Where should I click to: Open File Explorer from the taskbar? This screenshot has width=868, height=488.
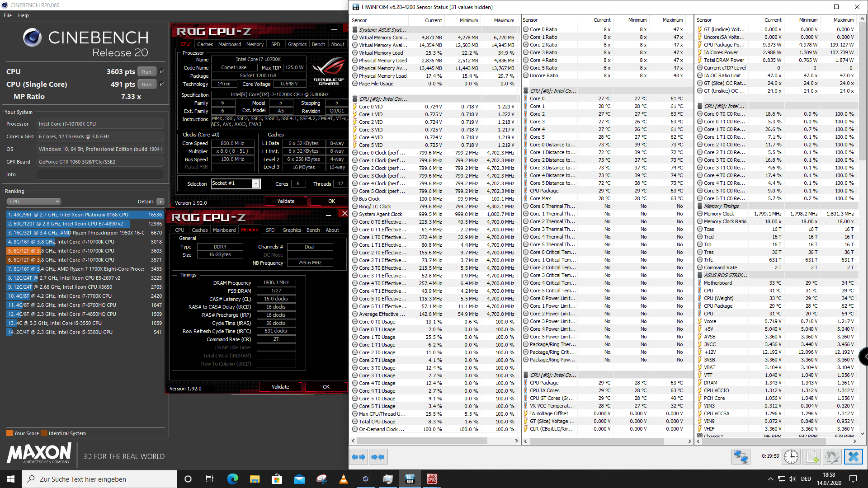coord(255,479)
